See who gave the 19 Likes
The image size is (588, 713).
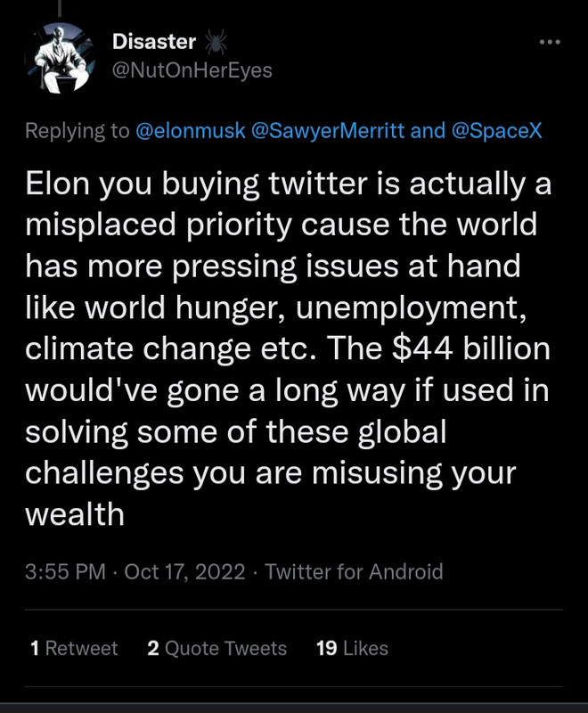click(352, 649)
